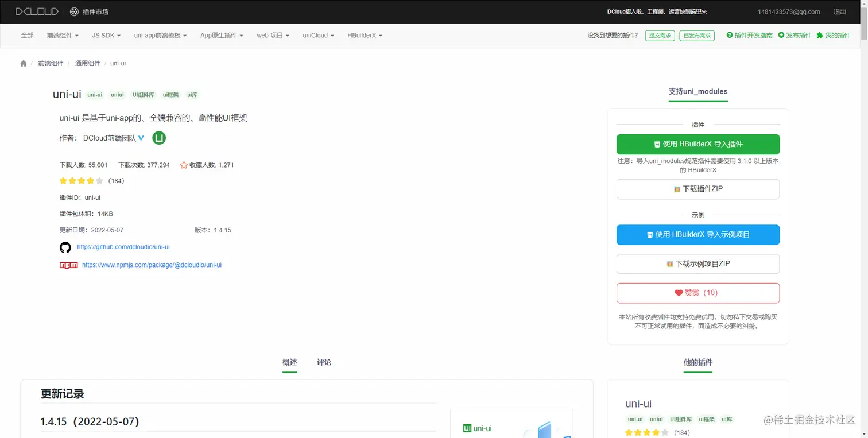
Task: Click the uni-ui tag next to title
Action: [95, 95]
